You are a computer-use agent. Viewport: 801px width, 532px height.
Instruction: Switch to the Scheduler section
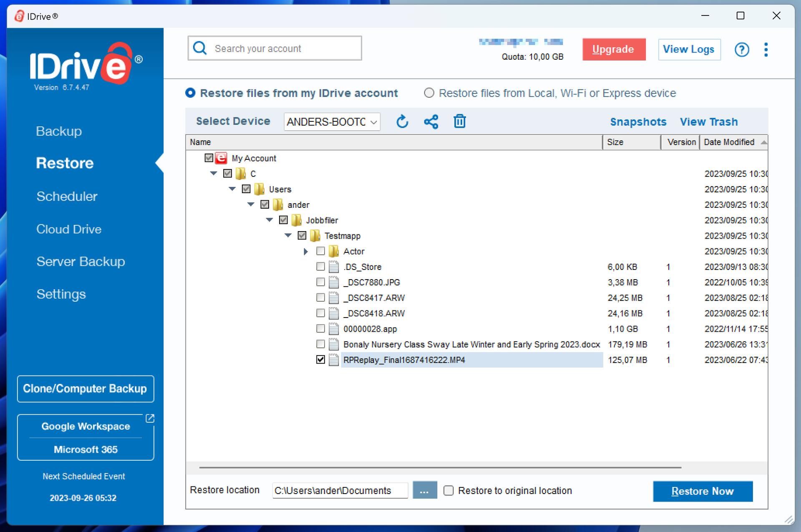pyautogui.click(x=67, y=197)
